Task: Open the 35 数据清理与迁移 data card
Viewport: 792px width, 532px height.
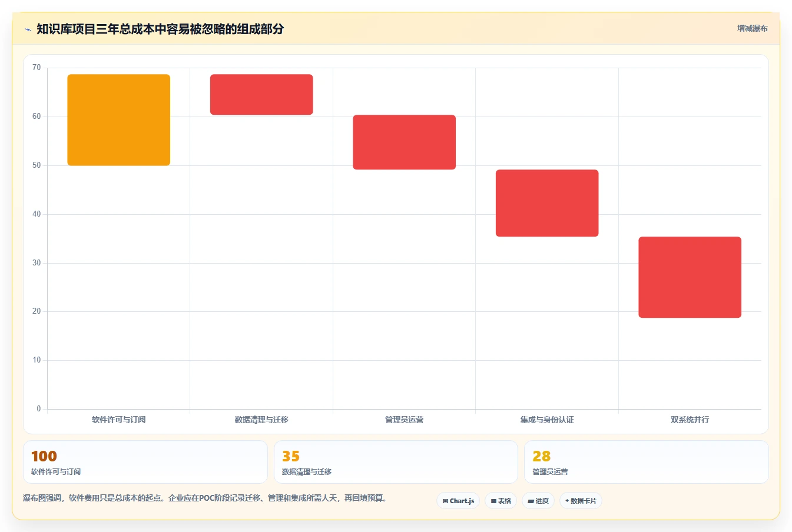Action: coord(396,462)
